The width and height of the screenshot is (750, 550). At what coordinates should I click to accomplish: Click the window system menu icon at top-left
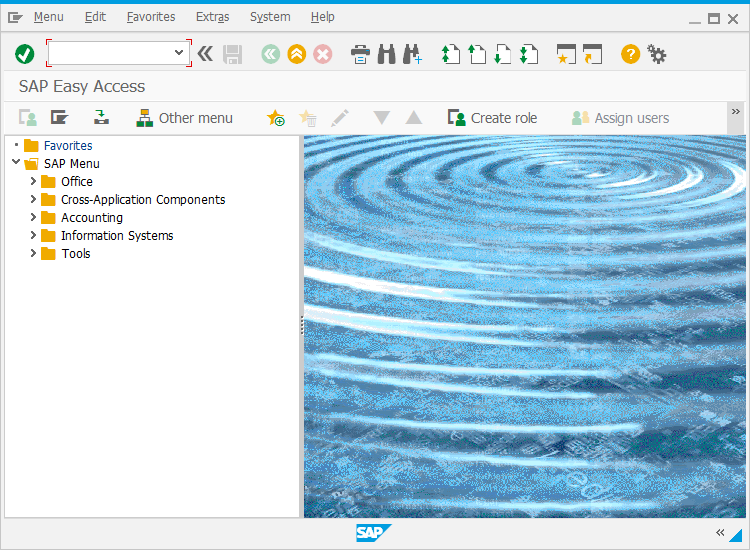pyautogui.click(x=15, y=18)
